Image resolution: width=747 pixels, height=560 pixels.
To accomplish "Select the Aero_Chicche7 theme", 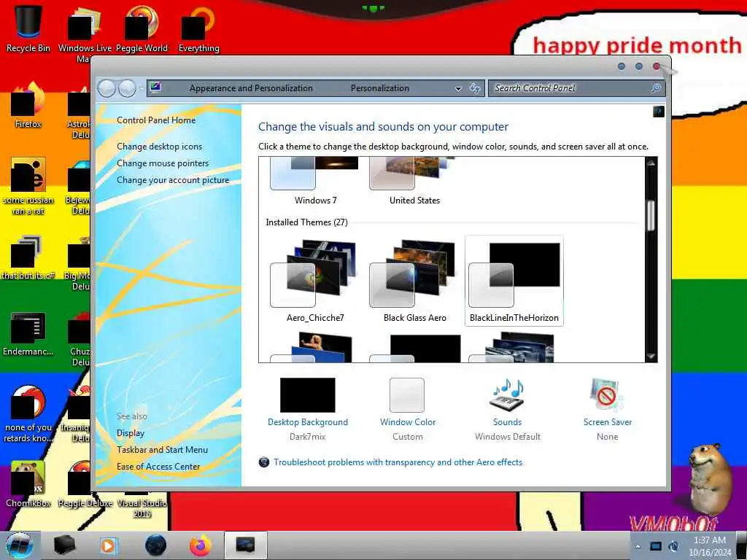I will (315, 281).
